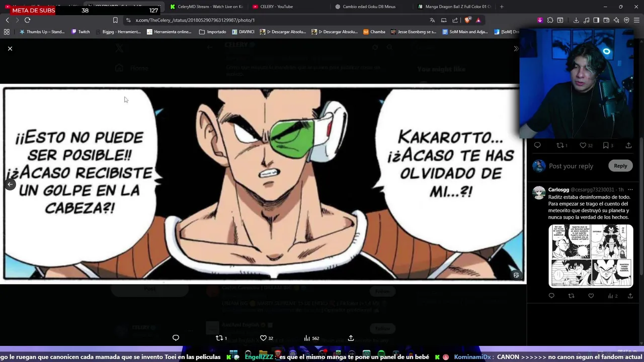Image resolution: width=644 pixels, height=362 pixels.
Task: Open a new browser tab
Action: pyautogui.click(x=502, y=7)
